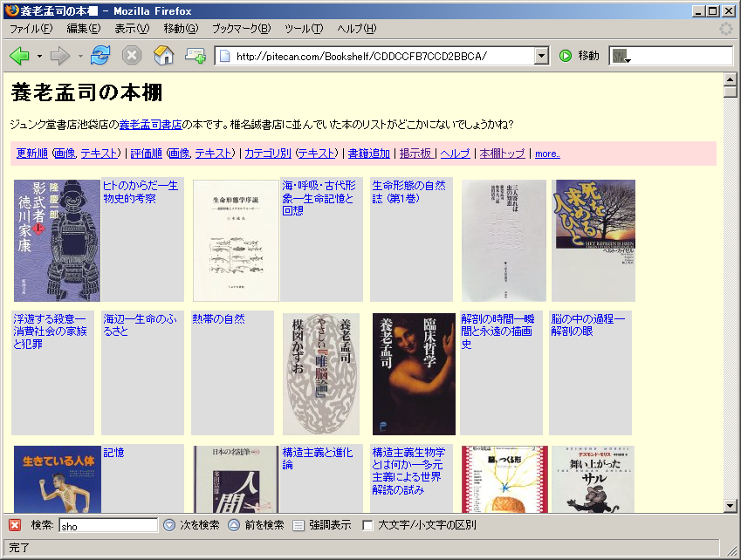Image resolution: width=741 pixels, height=560 pixels.
Task: Open the Forward button history dropdown arrow
Action: [x=80, y=57]
